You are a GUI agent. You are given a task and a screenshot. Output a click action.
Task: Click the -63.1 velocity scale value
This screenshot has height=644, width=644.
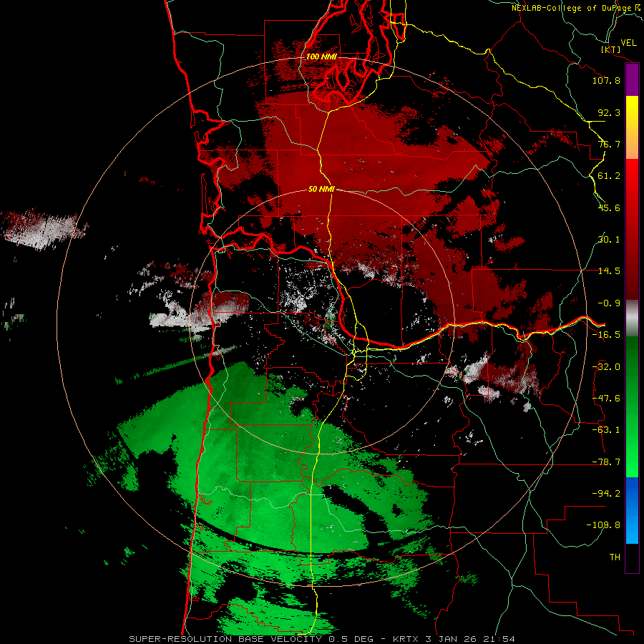(x=606, y=430)
